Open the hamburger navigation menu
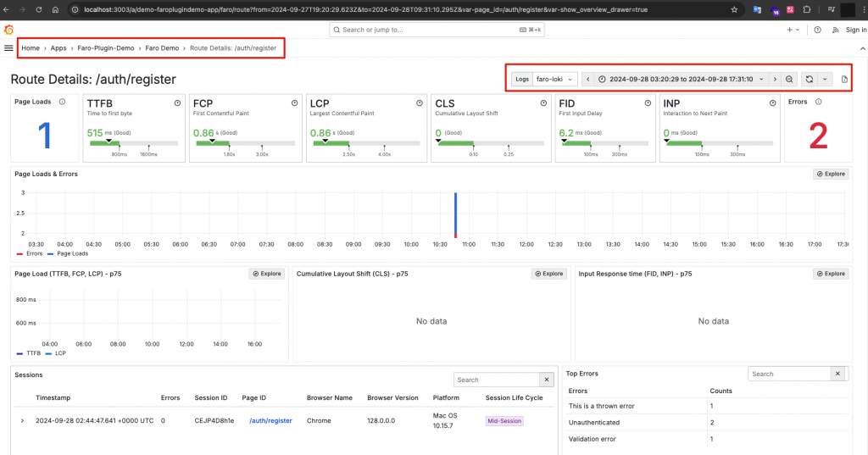868x455 pixels. point(8,48)
